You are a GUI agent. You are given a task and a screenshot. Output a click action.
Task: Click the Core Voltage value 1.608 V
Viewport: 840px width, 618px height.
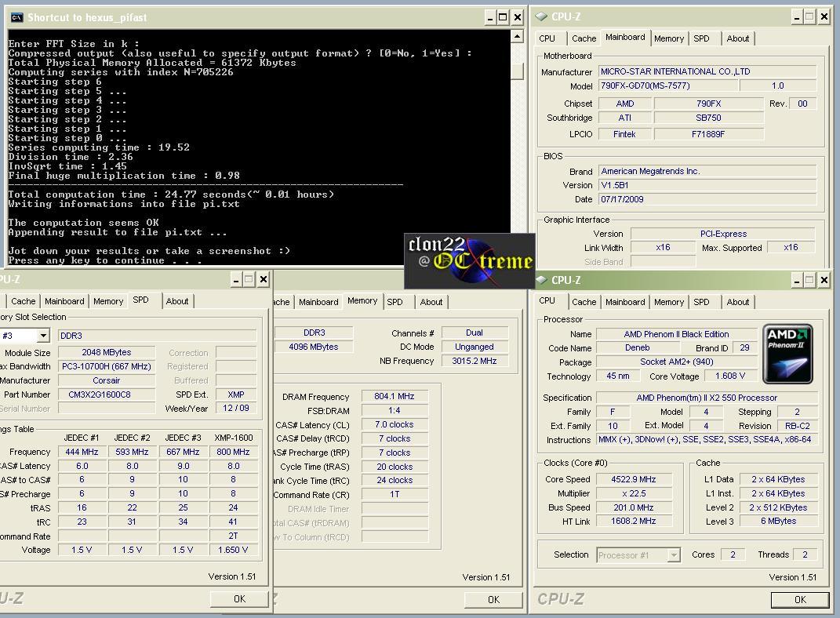[x=730, y=376]
